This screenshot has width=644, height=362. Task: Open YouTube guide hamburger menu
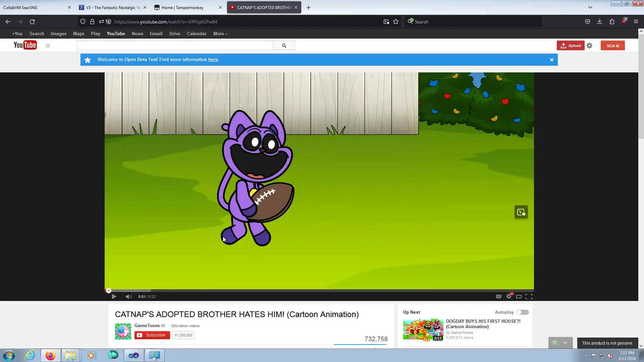pos(48,46)
